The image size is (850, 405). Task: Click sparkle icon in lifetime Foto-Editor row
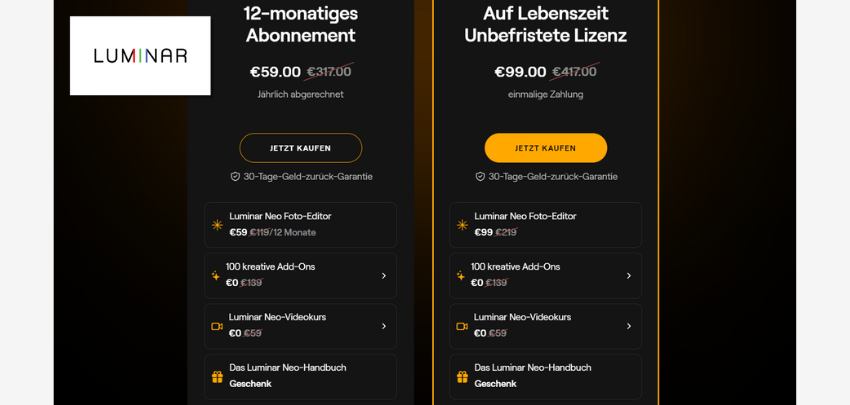coord(462,225)
